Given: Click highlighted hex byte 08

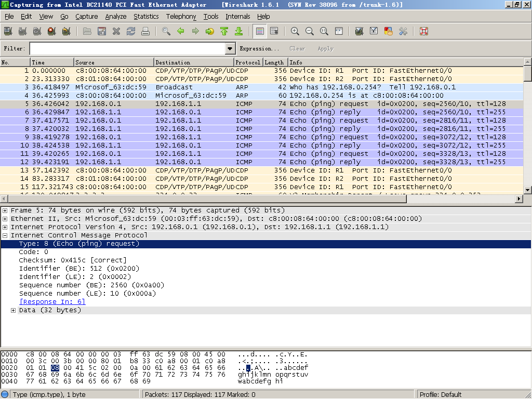Looking at the screenshot, I should (x=55, y=368).
